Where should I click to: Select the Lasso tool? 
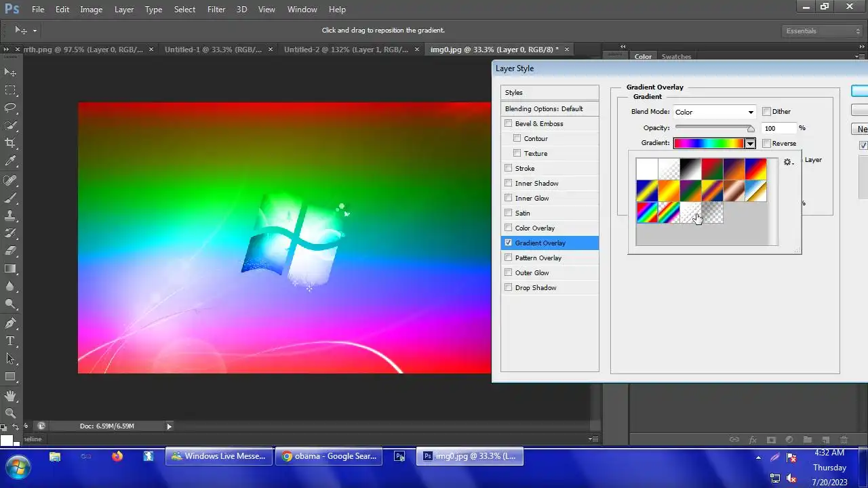coord(10,108)
